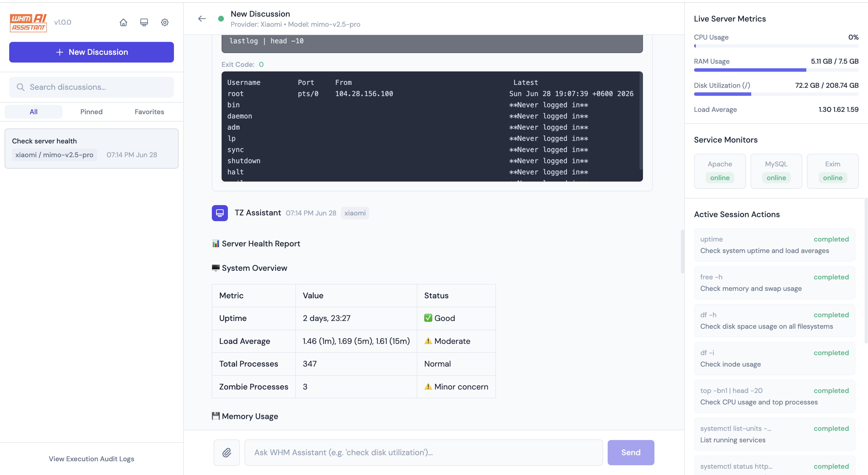Click the MySQL service monitor card
Screen dimensions: 868x475
(x=776, y=171)
